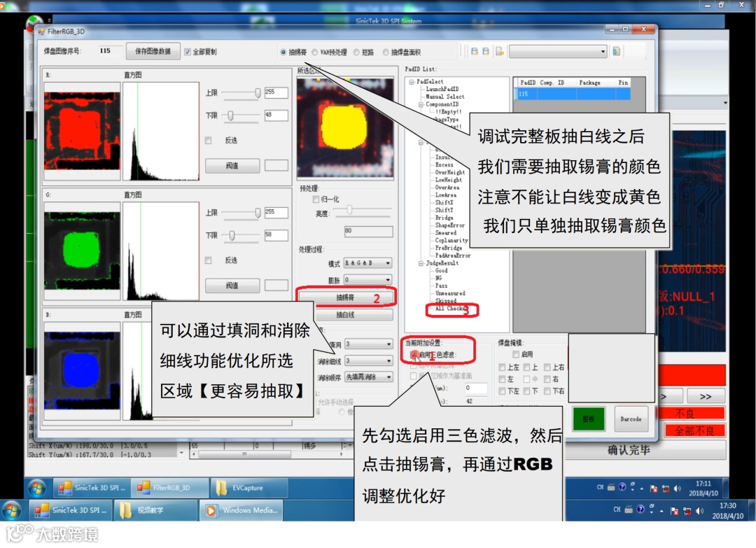The image size is (756, 548).
Task: Open EVCapture in inner taskbar
Action: [249, 488]
